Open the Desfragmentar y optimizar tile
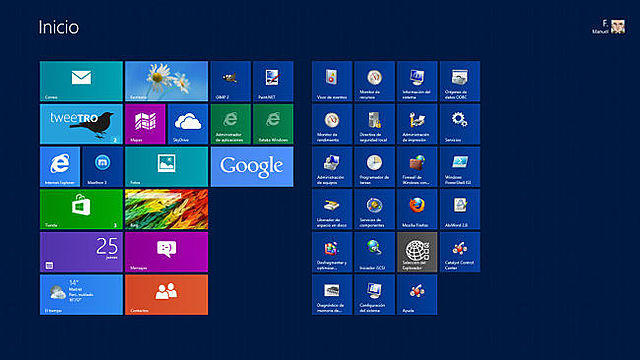 (x=332, y=252)
